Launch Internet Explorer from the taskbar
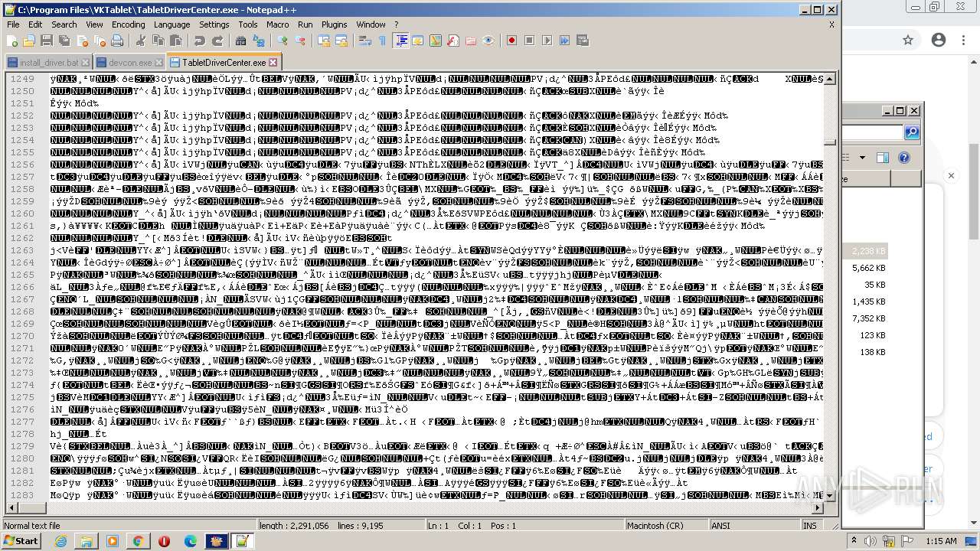The image size is (980, 551). coord(60,541)
